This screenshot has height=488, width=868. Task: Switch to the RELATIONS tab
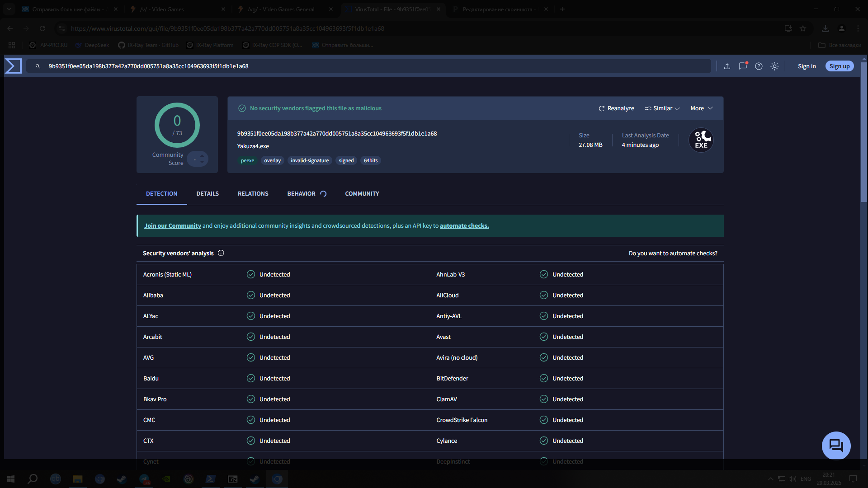(x=253, y=193)
